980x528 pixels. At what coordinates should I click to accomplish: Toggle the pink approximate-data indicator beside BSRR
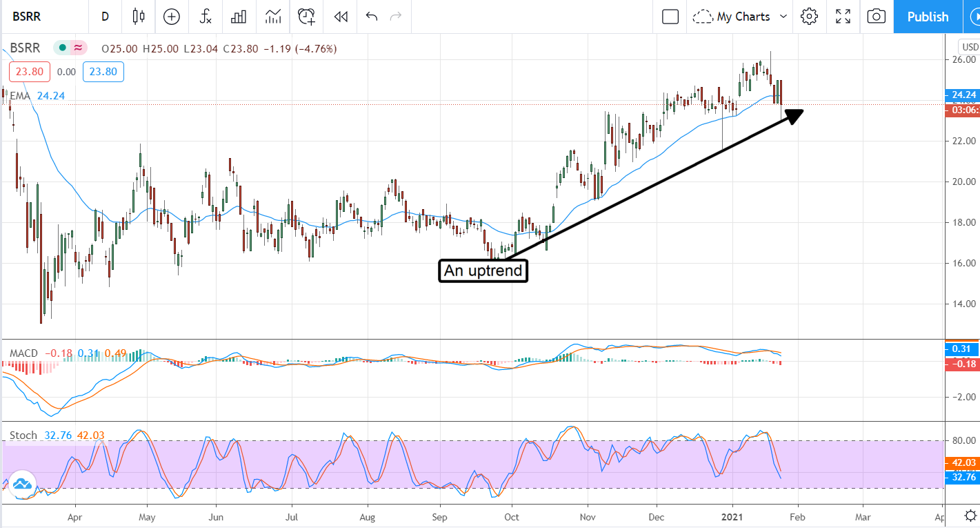coord(78,48)
